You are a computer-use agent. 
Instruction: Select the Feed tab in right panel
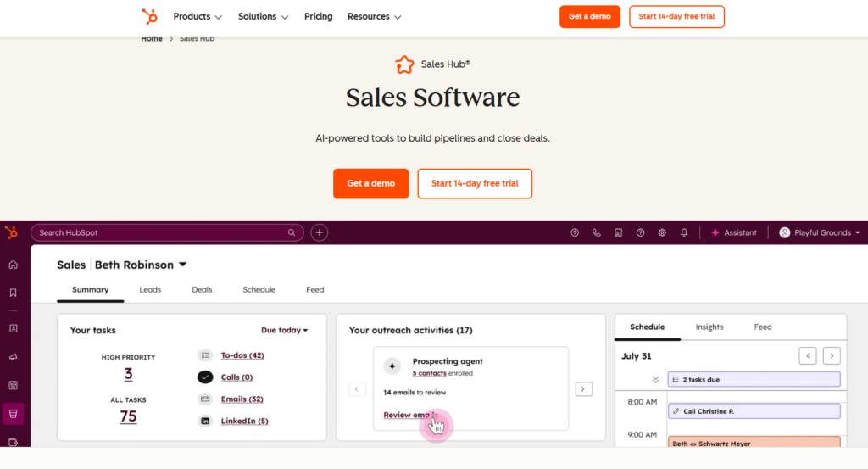tap(763, 327)
